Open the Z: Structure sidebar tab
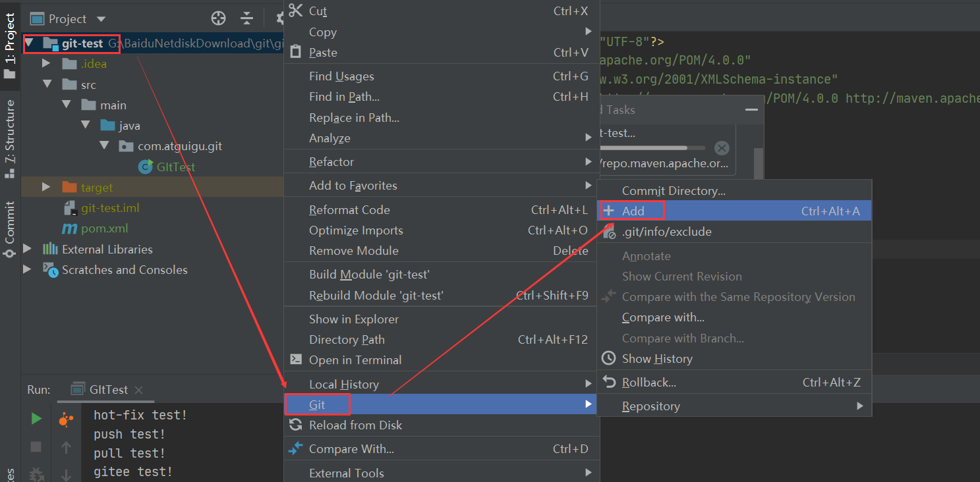980x482 pixels. [10, 139]
